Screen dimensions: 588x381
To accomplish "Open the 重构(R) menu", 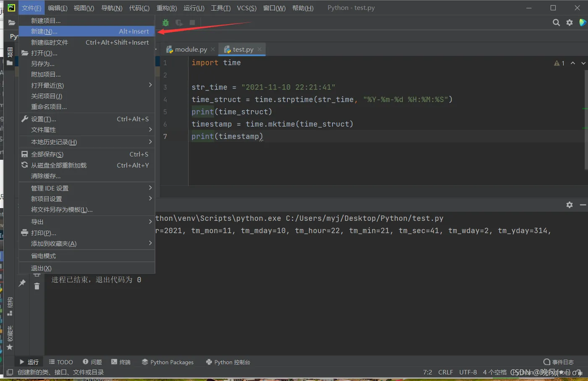I will click(x=167, y=8).
